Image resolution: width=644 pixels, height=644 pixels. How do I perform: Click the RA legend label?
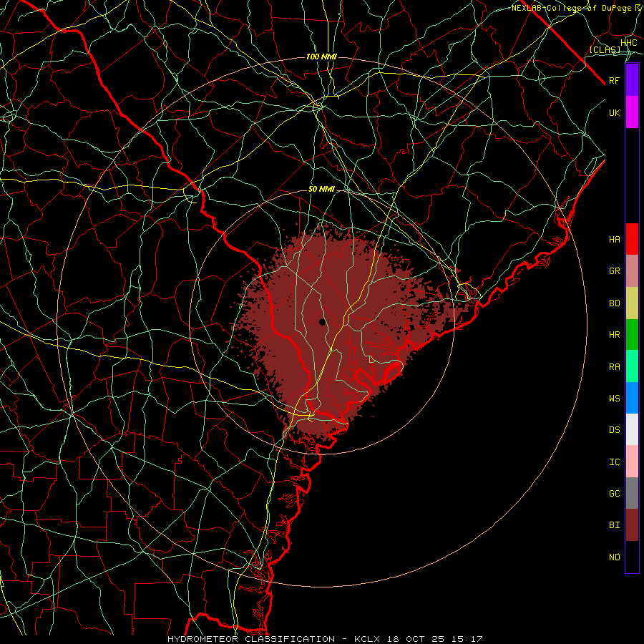(x=614, y=367)
